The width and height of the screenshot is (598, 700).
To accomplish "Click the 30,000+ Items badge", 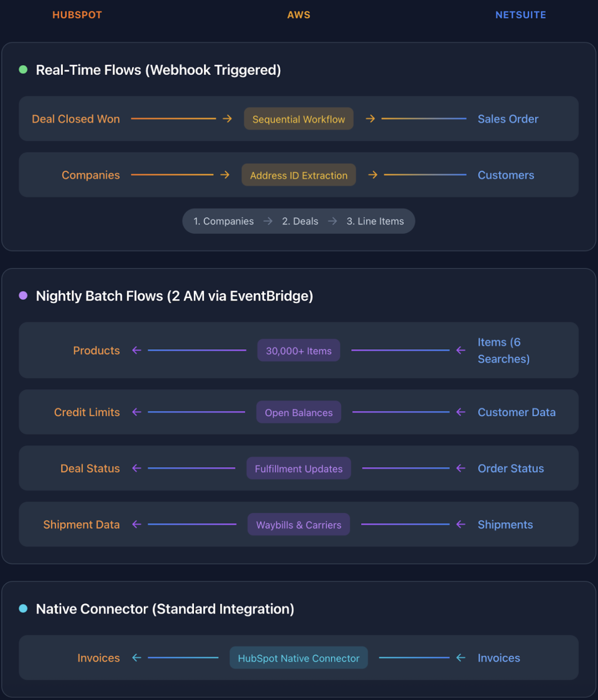I will 299,350.
